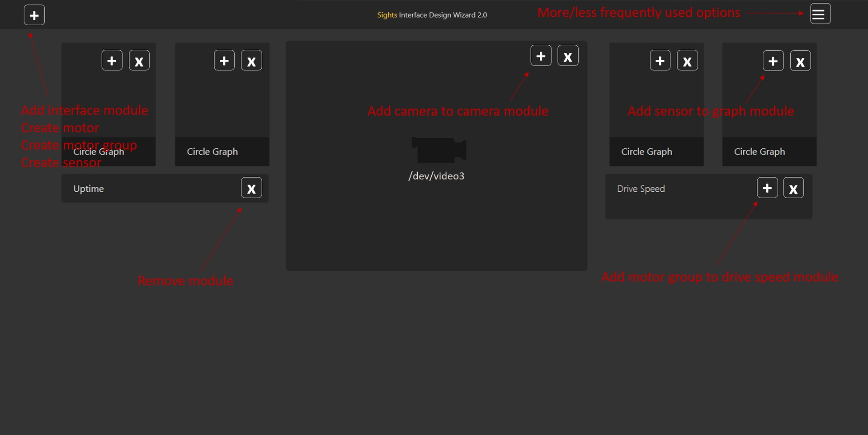Viewport: 868px width, 435px height.
Task: Remove the second Circle Graph module
Action: point(251,60)
